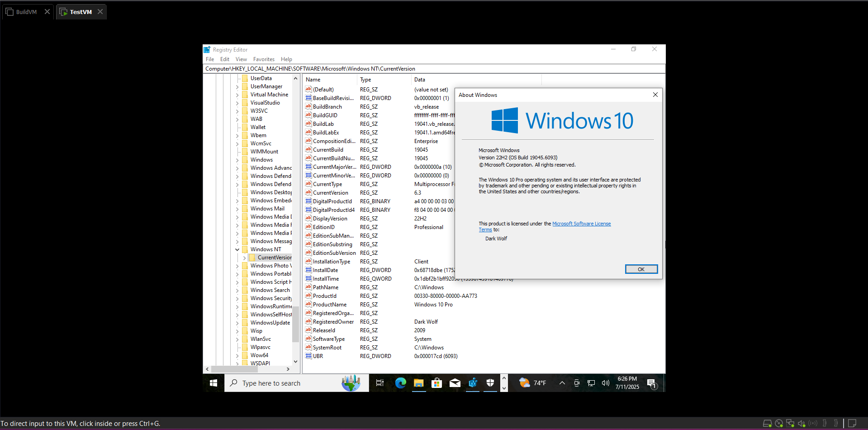Open Mail app from taskbar
This screenshot has height=430, width=868.
[455, 383]
